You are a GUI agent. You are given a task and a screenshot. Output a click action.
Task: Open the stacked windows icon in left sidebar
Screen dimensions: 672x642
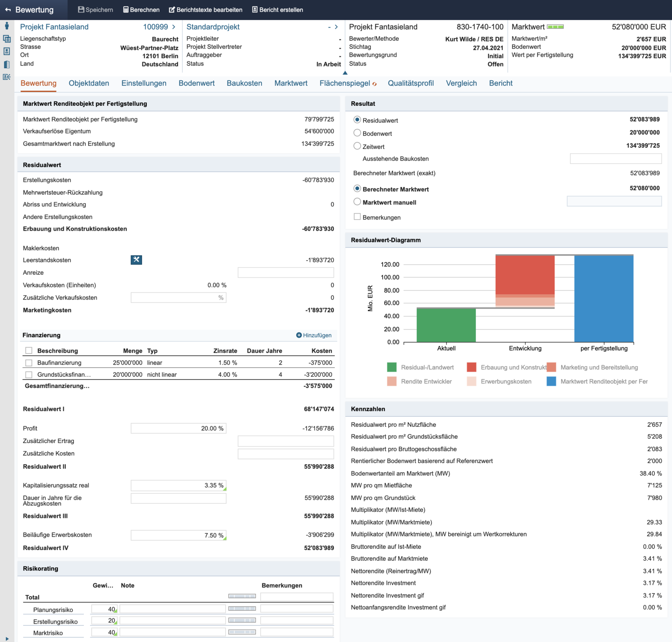click(x=6, y=39)
